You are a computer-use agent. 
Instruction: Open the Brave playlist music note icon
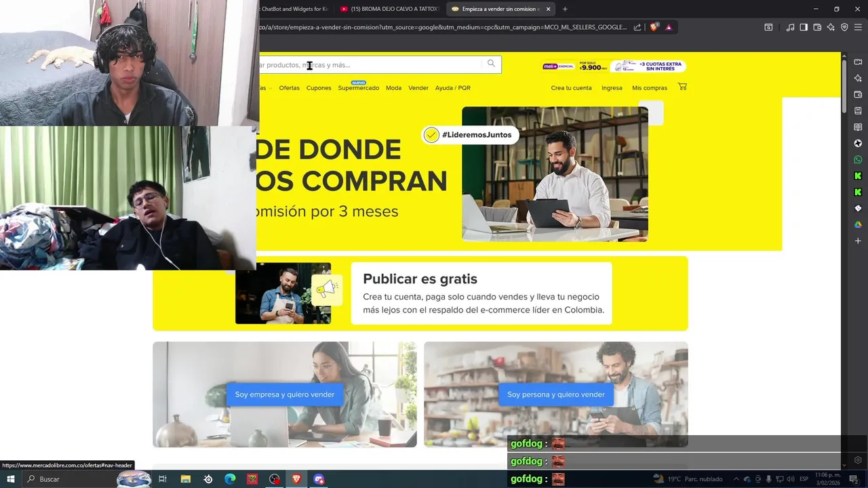tap(790, 27)
